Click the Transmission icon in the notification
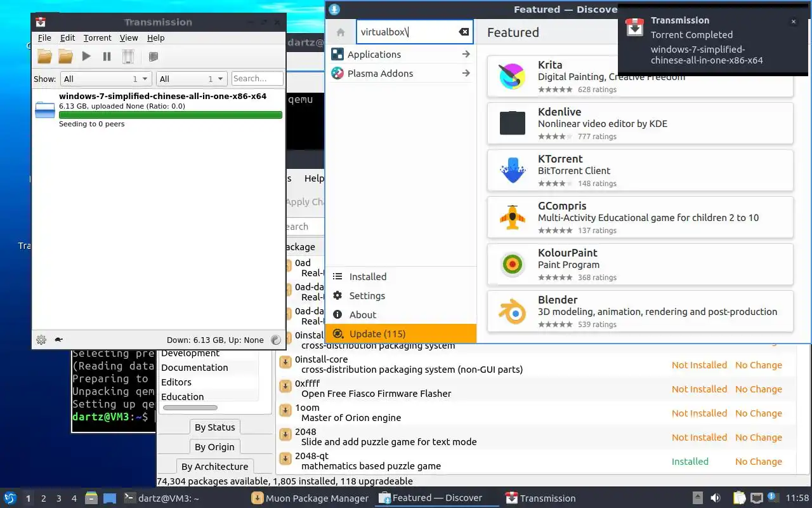 point(634,27)
